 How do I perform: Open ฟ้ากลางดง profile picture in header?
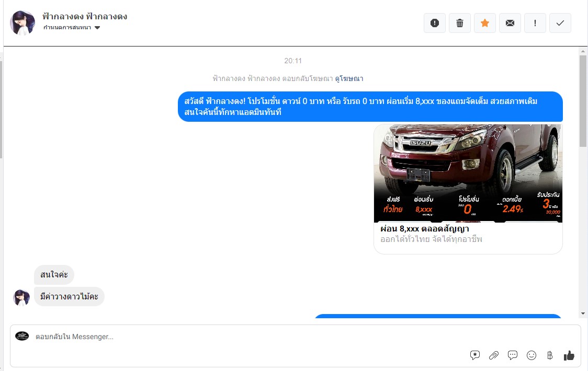pyautogui.click(x=22, y=23)
